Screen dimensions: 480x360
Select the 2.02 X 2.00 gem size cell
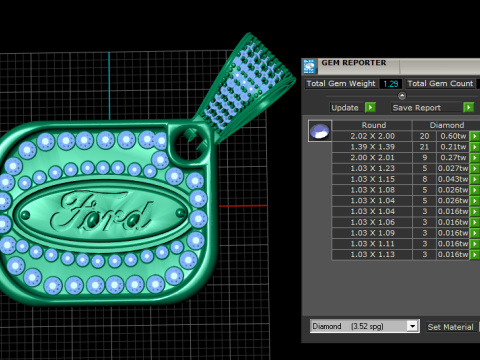(x=372, y=136)
